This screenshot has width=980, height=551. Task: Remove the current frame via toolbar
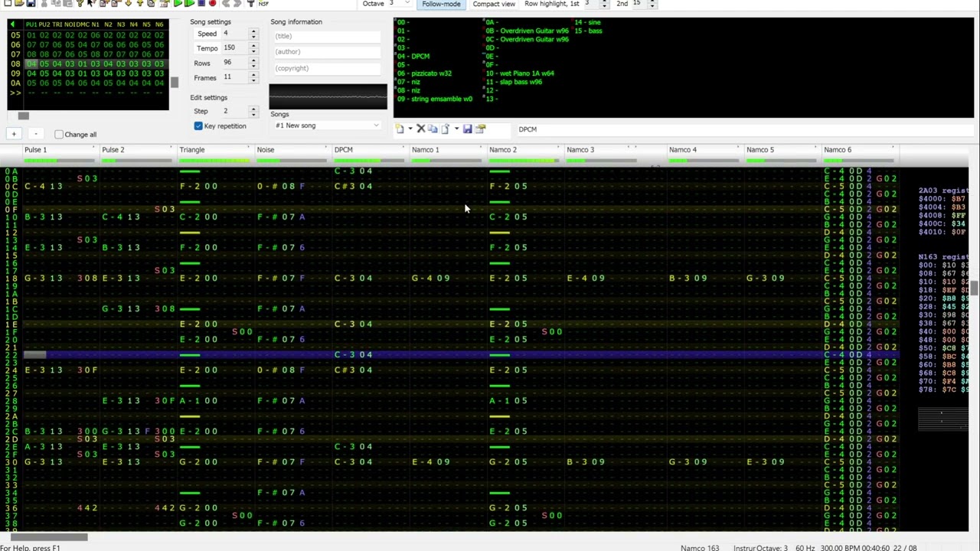tap(116, 3)
